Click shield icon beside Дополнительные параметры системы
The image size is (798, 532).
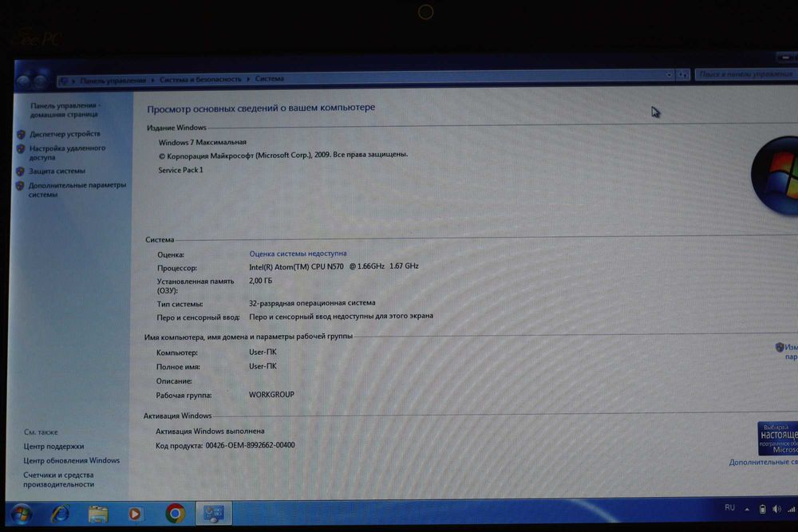click(20, 186)
